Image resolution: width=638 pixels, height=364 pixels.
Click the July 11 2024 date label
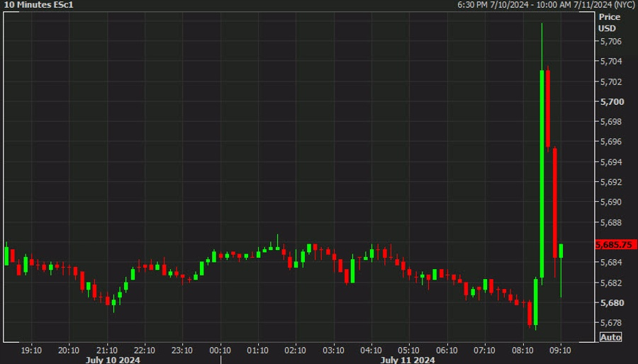coord(408,360)
